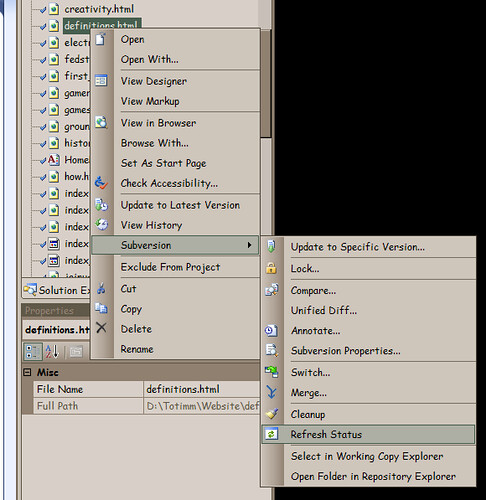Click the Full Path property value
486x500 pixels.
coord(201,406)
